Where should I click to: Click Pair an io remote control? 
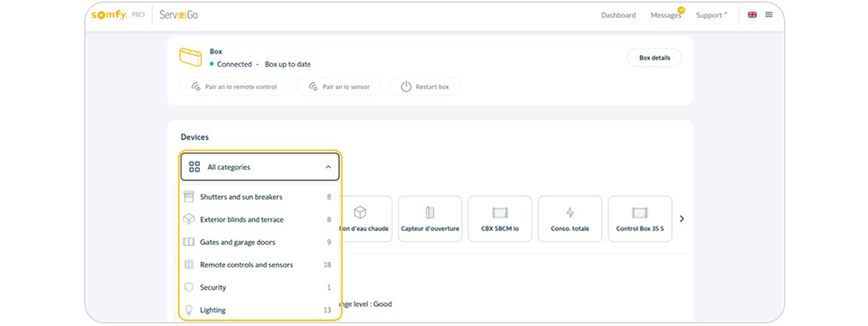(233, 87)
